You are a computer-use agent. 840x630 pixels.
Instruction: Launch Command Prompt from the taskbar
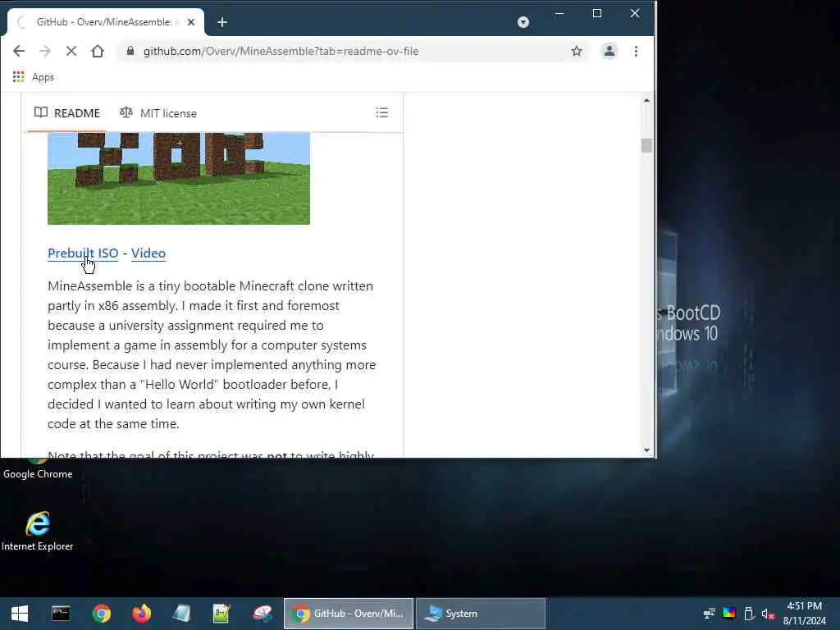click(61, 614)
